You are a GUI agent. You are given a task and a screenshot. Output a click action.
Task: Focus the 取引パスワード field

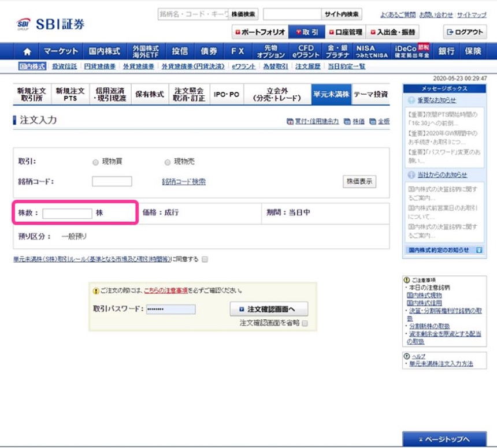point(171,309)
